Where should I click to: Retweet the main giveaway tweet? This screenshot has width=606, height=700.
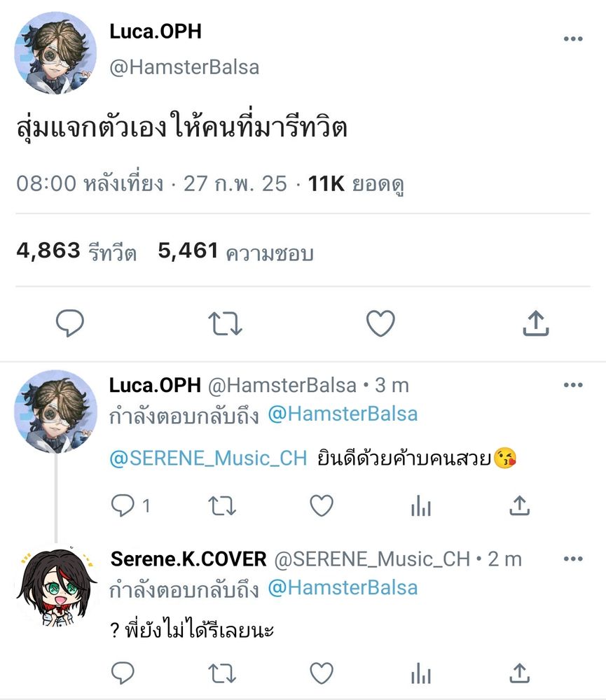(225, 322)
